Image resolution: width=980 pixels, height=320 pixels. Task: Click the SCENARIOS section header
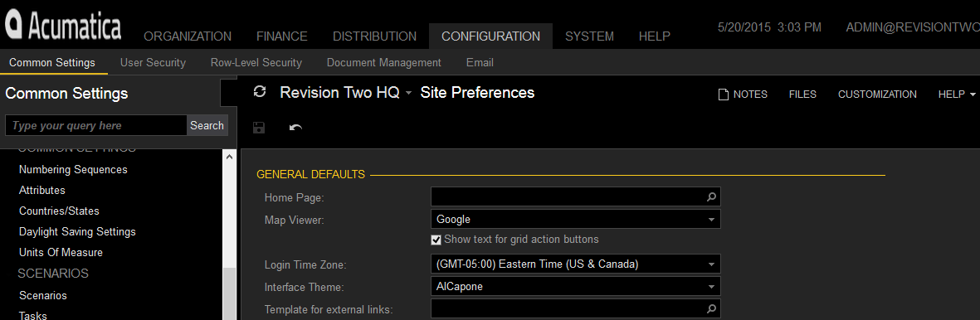[53, 274]
